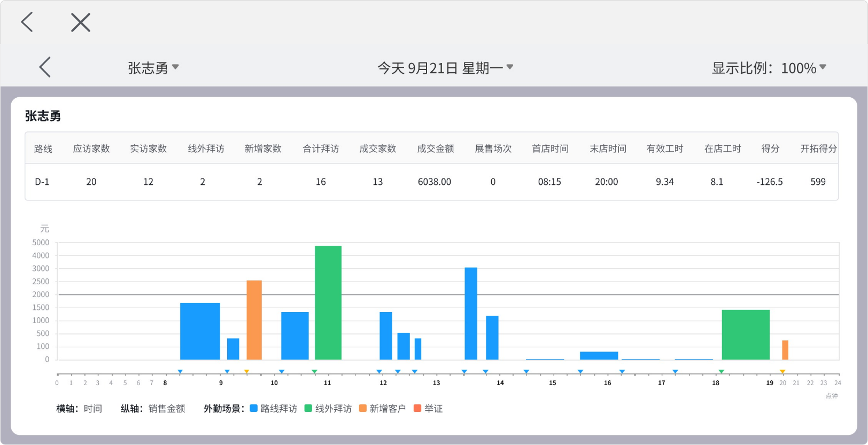
Task: Open the 张志勇 person dropdown
Action: [153, 68]
